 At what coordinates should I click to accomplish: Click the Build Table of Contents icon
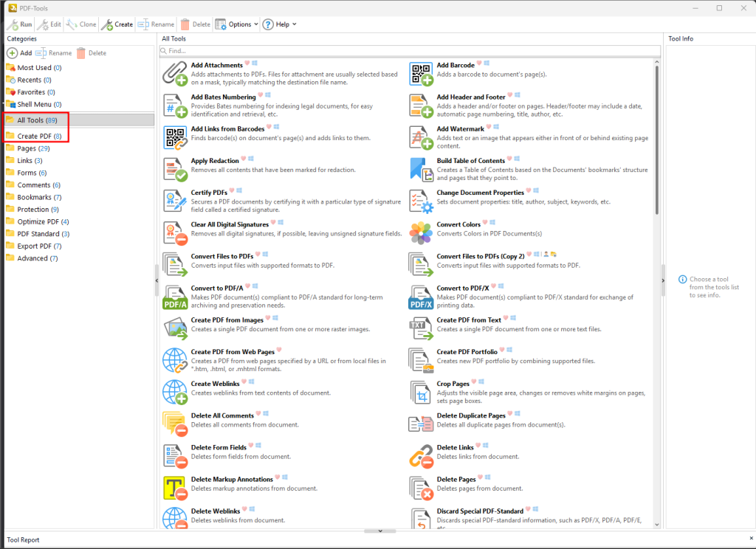click(x=421, y=169)
